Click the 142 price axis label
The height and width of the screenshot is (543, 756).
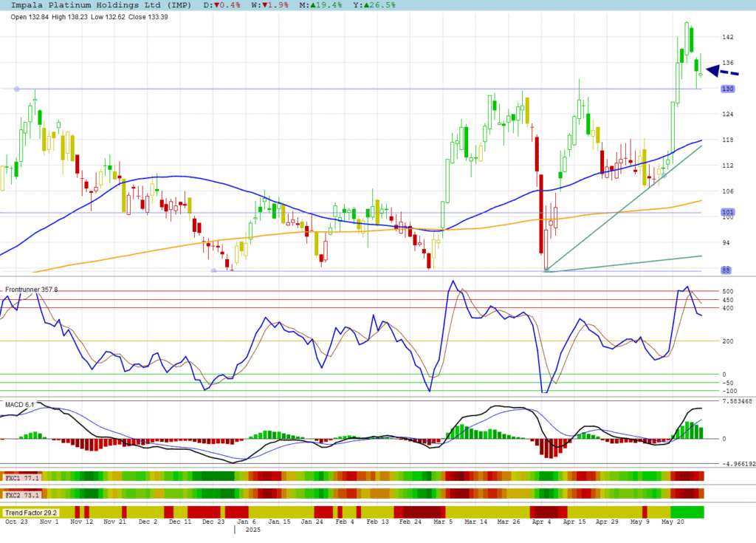[727, 37]
